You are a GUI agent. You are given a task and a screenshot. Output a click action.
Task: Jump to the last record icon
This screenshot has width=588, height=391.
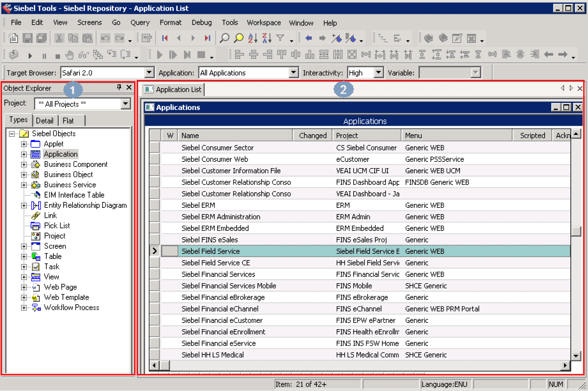207,38
